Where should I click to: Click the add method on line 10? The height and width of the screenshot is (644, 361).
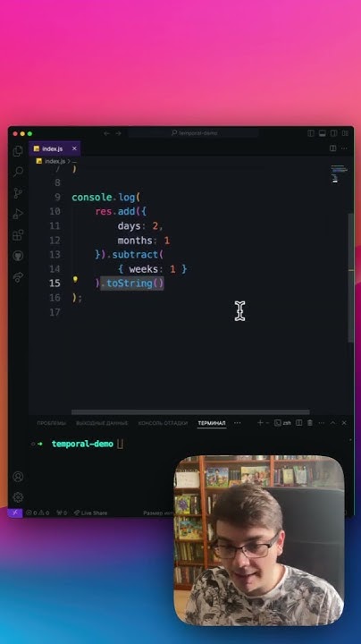tap(126, 211)
